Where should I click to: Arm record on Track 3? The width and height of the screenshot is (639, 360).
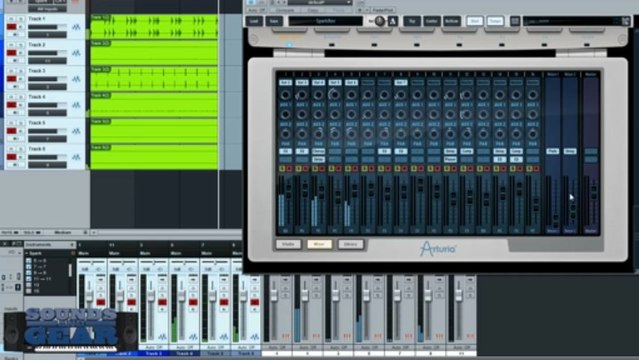point(11,79)
